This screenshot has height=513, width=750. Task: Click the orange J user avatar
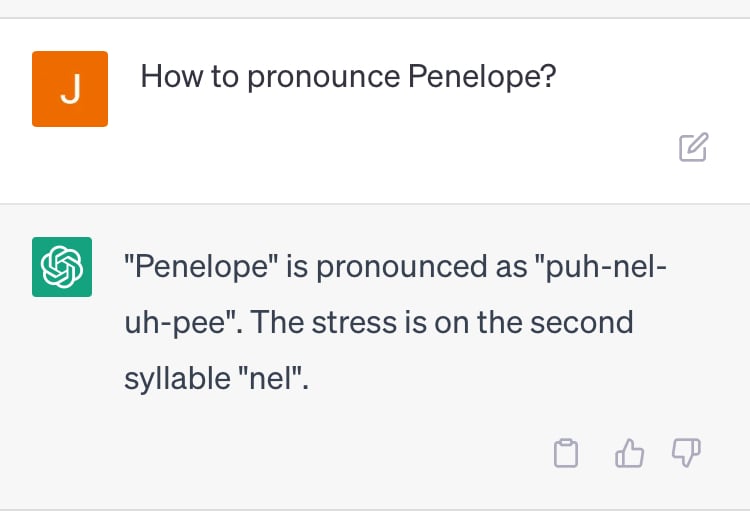(x=70, y=89)
